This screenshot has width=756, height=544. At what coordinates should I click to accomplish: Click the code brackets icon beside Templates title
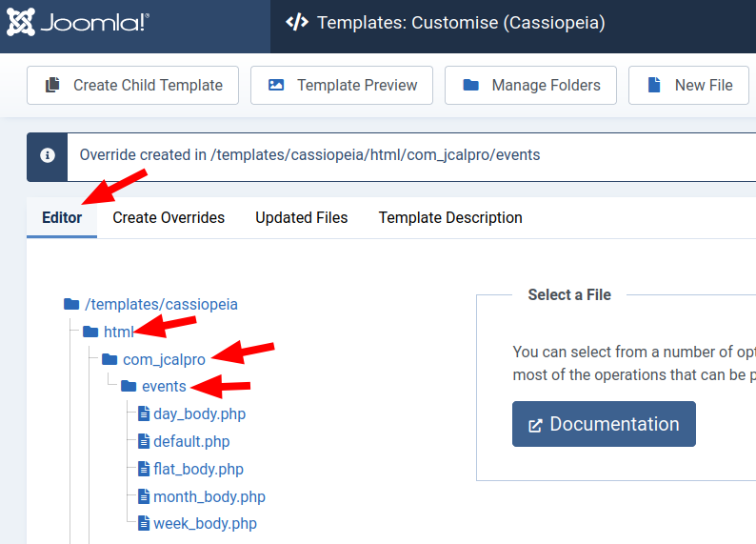click(297, 22)
